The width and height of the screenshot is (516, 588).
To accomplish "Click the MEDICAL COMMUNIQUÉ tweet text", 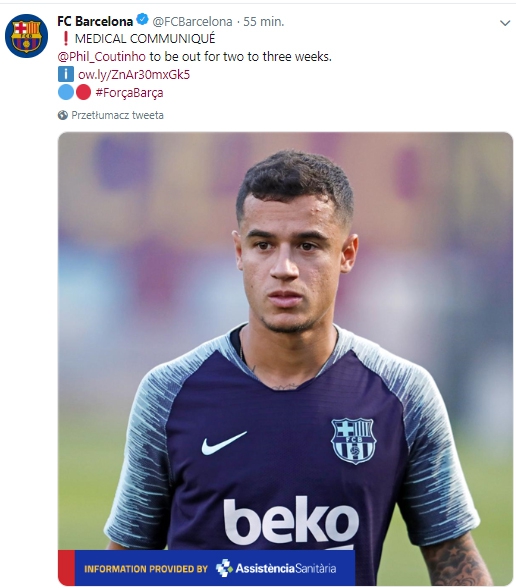I will [145, 39].
